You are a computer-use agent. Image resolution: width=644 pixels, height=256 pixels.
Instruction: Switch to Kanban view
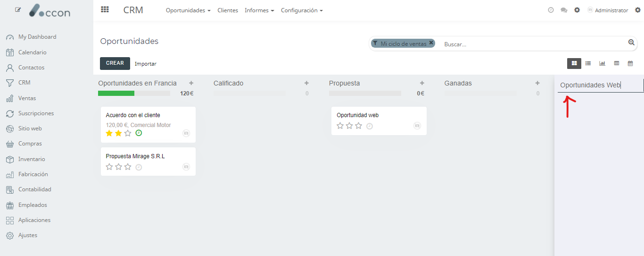tap(574, 63)
